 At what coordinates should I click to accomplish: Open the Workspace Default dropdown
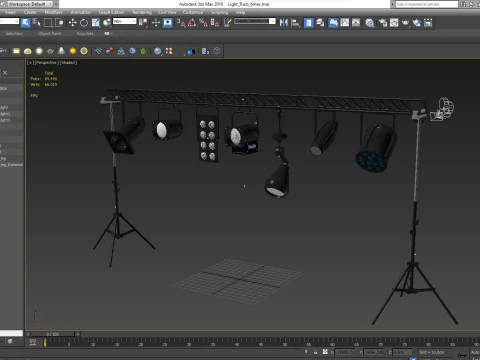31,4
